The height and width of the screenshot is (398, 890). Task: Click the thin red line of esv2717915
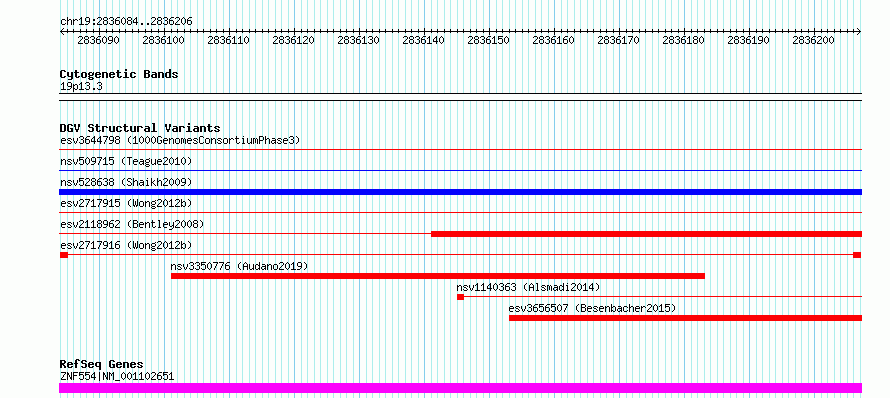click(x=460, y=212)
